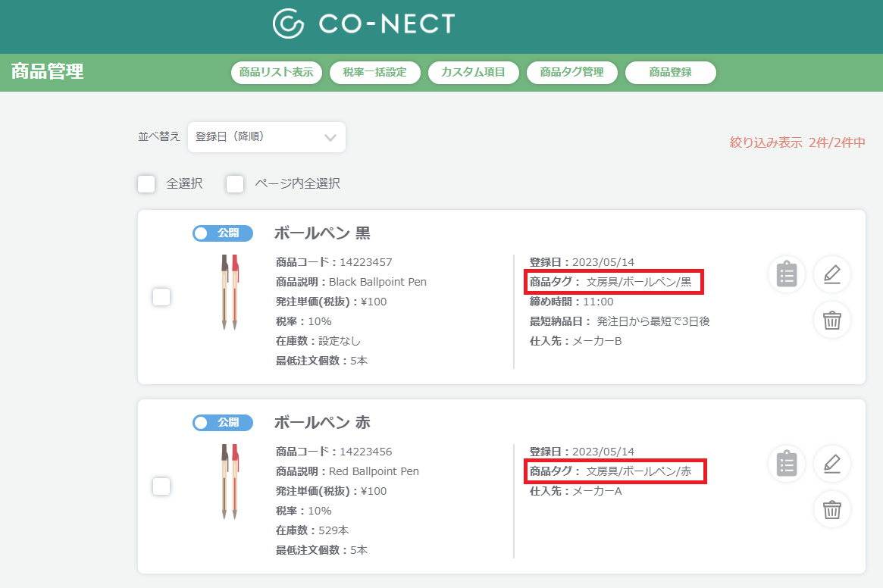Click the ボールペン 黒 product title
Image resolution: width=883 pixels, height=588 pixels.
point(322,233)
